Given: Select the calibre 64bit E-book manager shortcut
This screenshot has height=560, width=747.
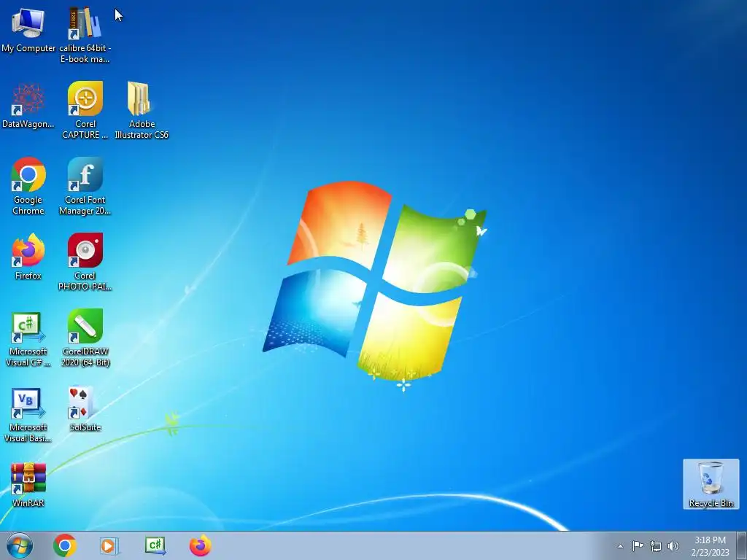Looking at the screenshot, I should tap(85, 34).
